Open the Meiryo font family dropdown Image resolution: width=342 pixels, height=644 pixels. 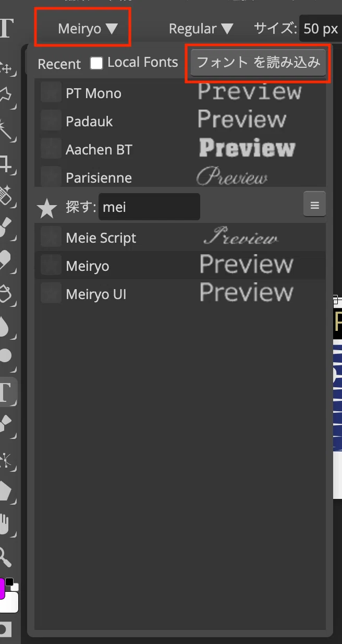tap(88, 29)
